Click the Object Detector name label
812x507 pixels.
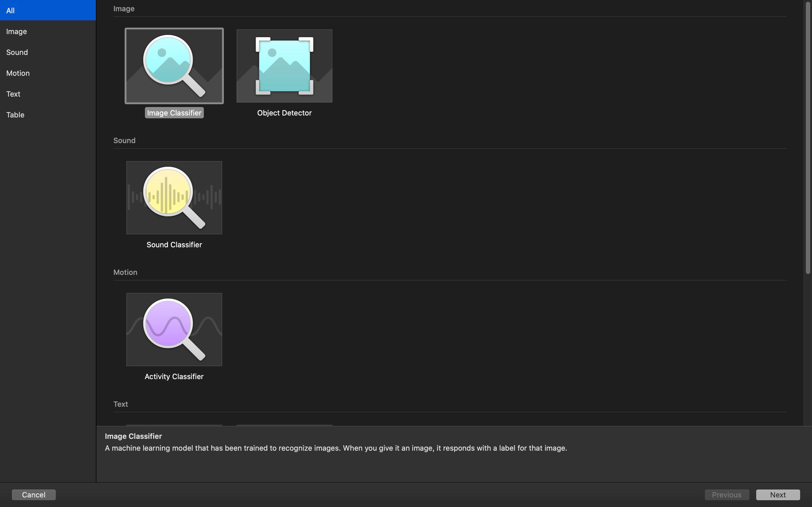284,113
